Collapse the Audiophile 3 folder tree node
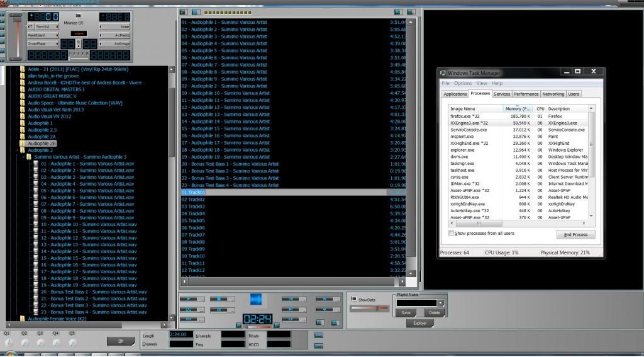 tap(17, 150)
